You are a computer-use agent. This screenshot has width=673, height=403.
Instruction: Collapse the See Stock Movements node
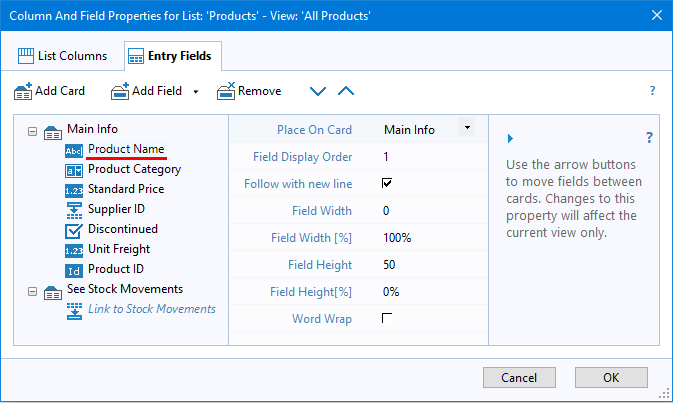pyautogui.click(x=33, y=291)
